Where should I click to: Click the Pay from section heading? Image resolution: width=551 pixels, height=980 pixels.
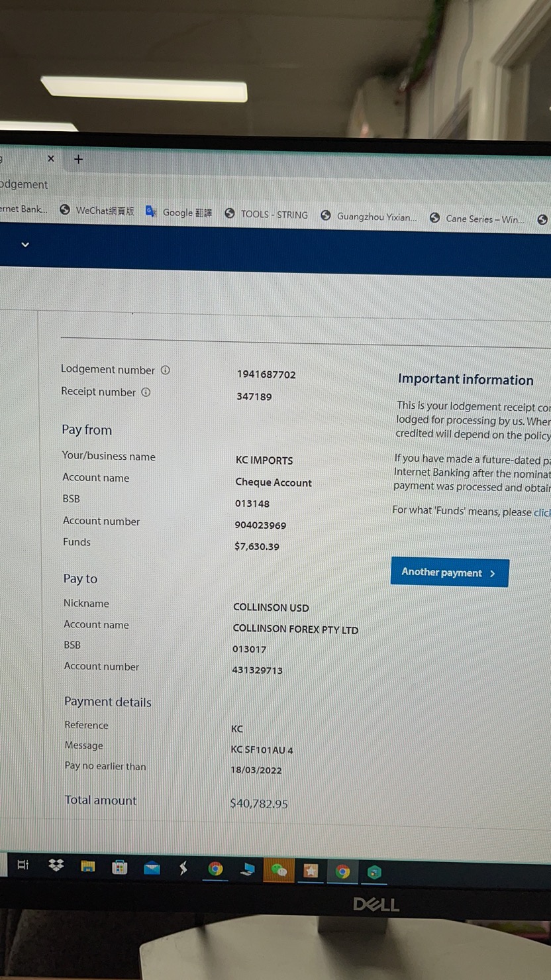(x=87, y=429)
